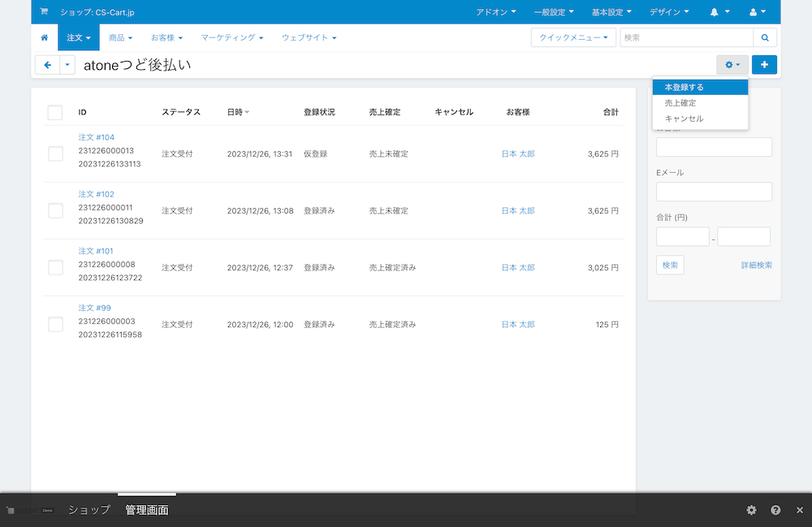Check the box for order #101

[55, 268]
